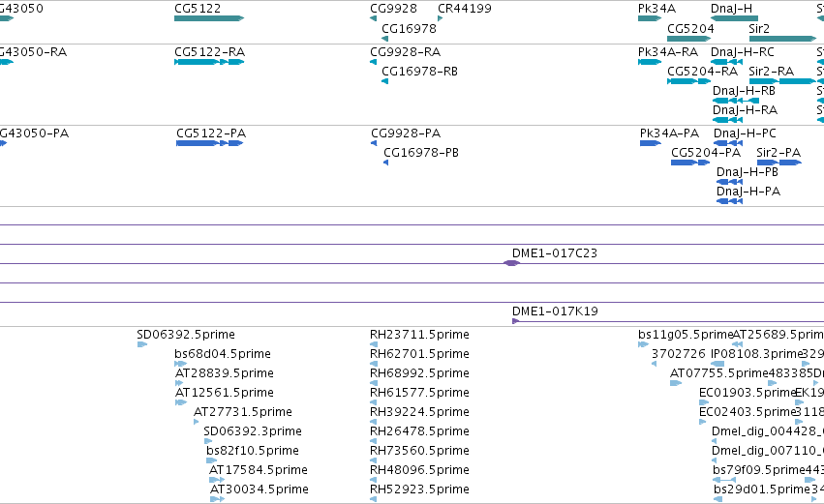Screen dimensions: 824x504
Task: Open the RH23711.5prime EST label
Action: [x=419, y=335]
